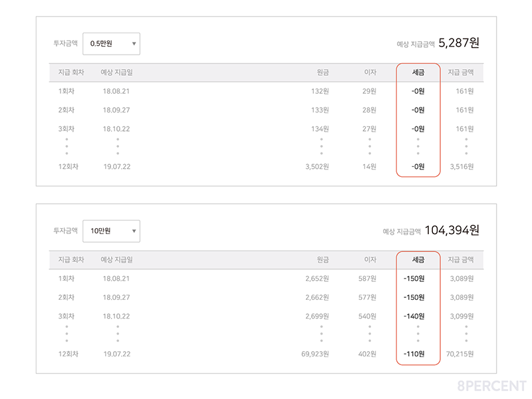Click the 세금 header in the bottom table
The height and width of the screenshot is (399, 532).
coord(418,260)
